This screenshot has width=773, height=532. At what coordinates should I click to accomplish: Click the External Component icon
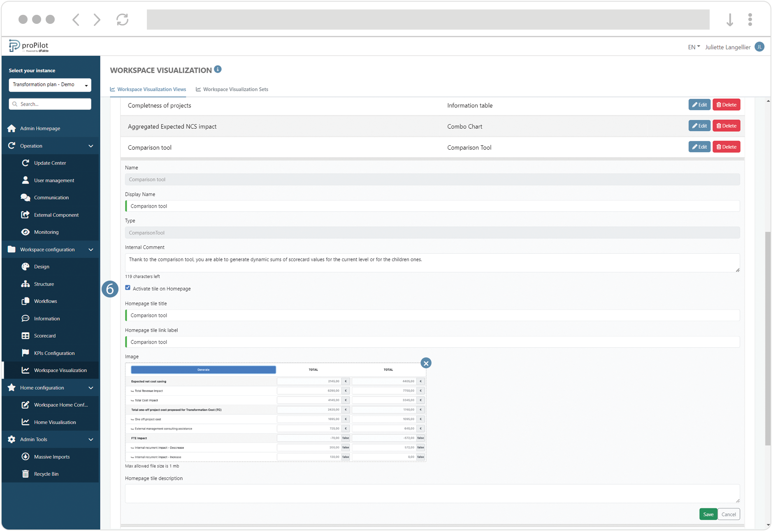tap(26, 214)
